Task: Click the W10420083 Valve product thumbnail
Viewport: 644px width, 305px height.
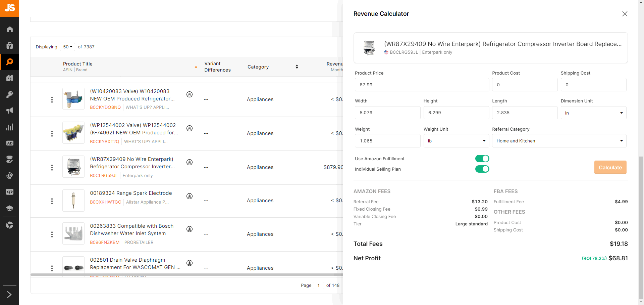Action: (73, 99)
